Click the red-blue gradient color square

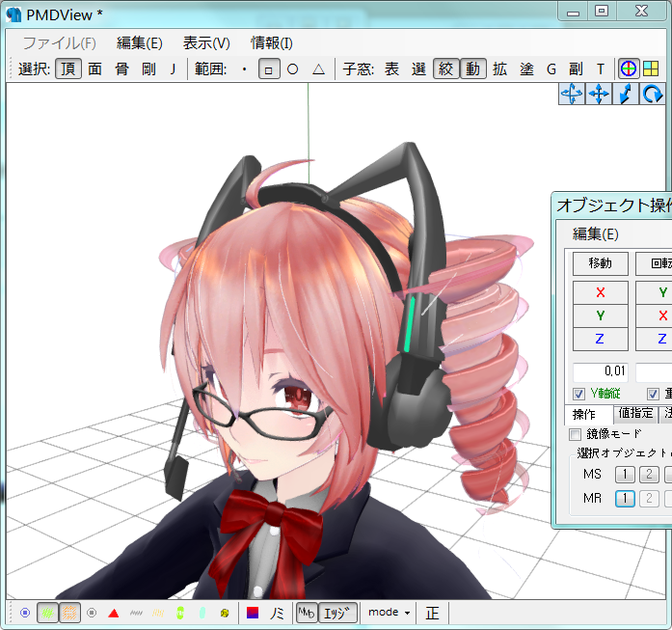point(253,613)
